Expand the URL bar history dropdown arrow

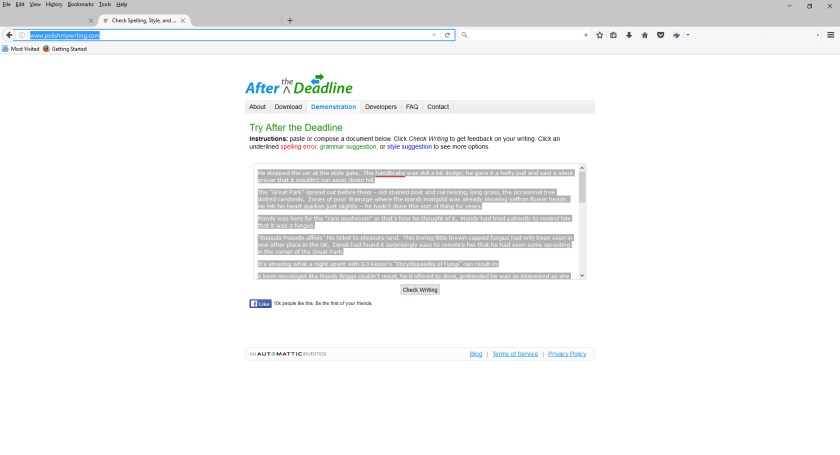click(x=434, y=35)
